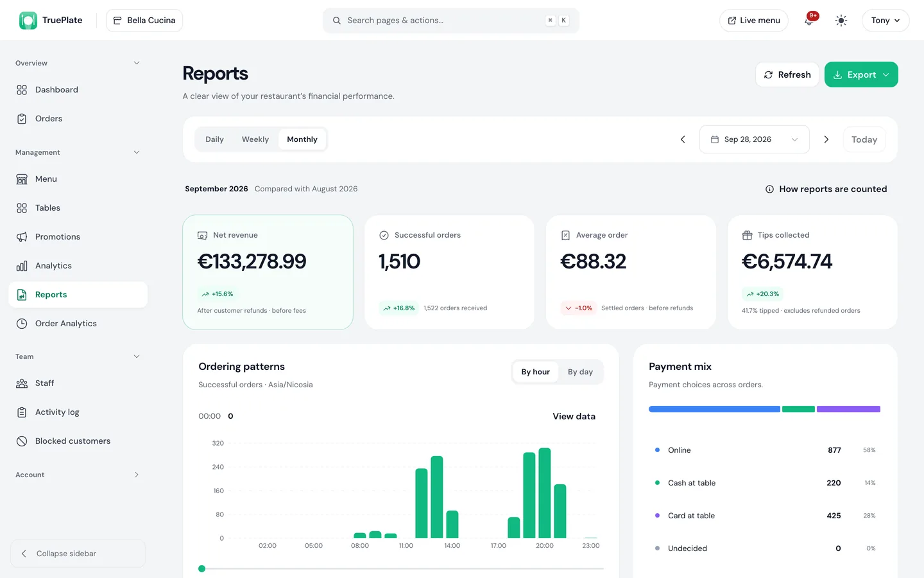
Task: Click the green hour slider handle
Action: 202,568
